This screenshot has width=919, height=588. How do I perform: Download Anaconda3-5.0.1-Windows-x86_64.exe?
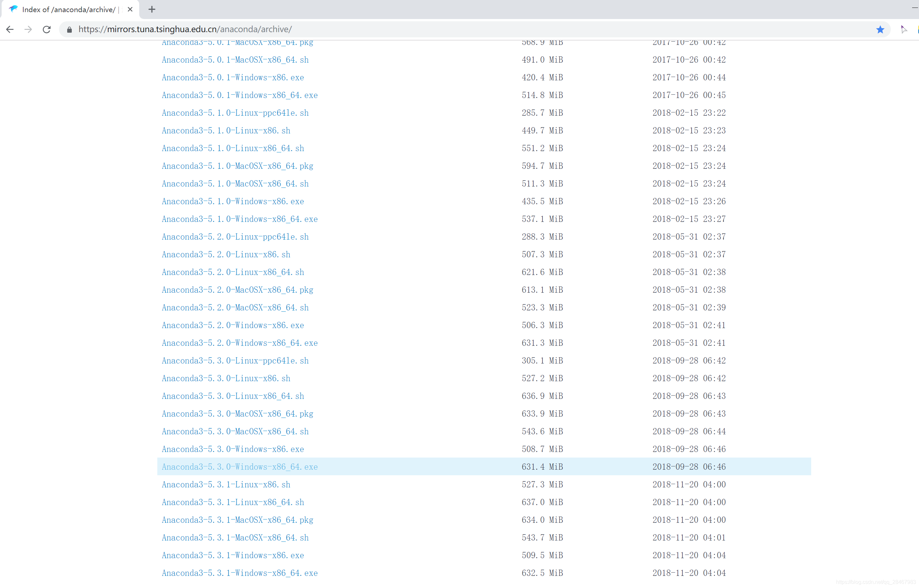click(x=240, y=95)
